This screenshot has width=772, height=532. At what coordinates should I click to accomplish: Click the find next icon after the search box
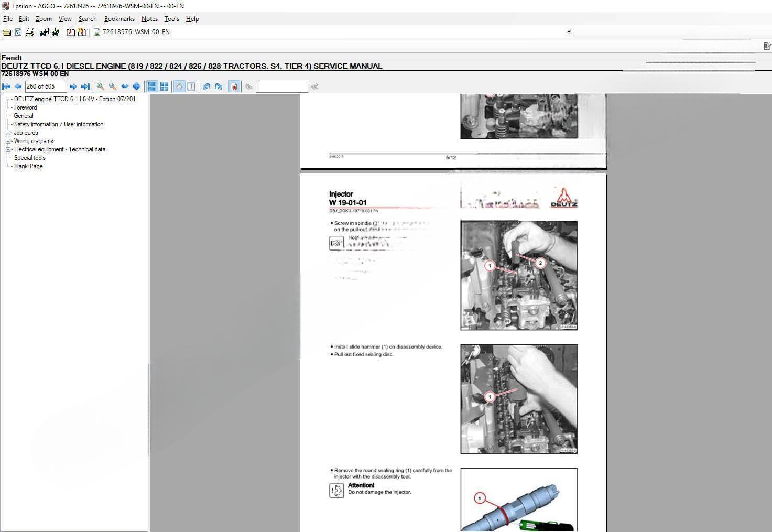click(x=314, y=86)
